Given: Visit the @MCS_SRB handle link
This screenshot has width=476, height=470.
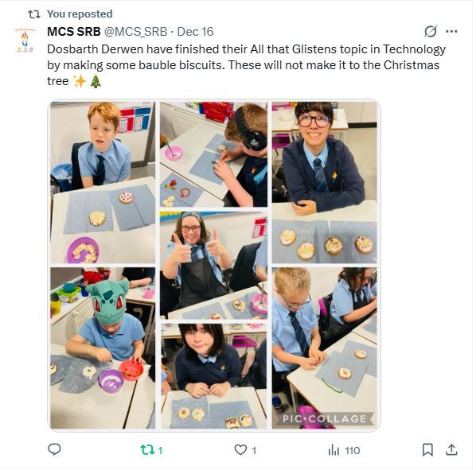Looking at the screenshot, I should [x=135, y=32].
